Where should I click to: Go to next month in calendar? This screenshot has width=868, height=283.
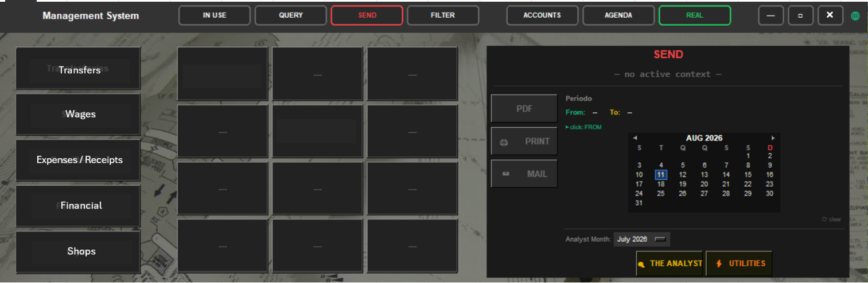[x=773, y=138]
